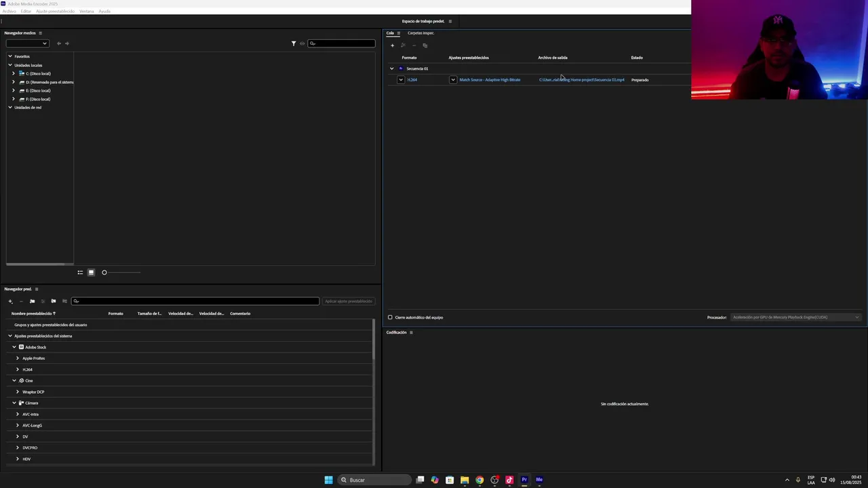Open Premiere Pro from the taskbar
The height and width of the screenshot is (488, 868).
(x=524, y=480)
